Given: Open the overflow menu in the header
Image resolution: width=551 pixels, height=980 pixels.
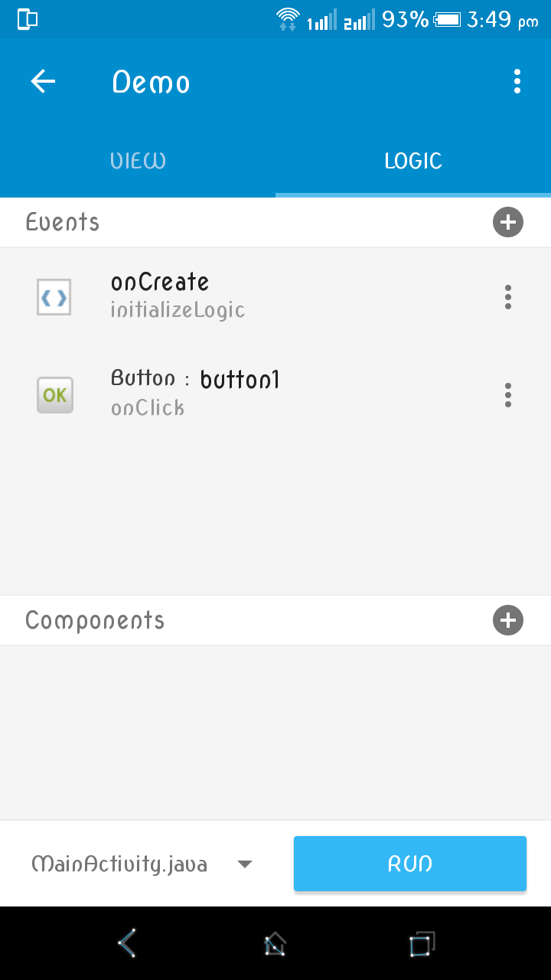Looking at the screenshot, I should pos(517,81).
